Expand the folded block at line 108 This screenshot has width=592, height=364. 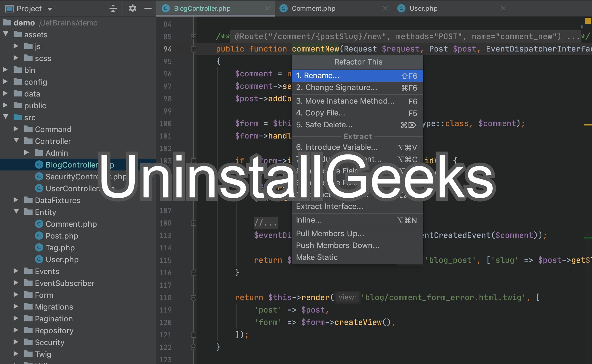coord(194,223)
